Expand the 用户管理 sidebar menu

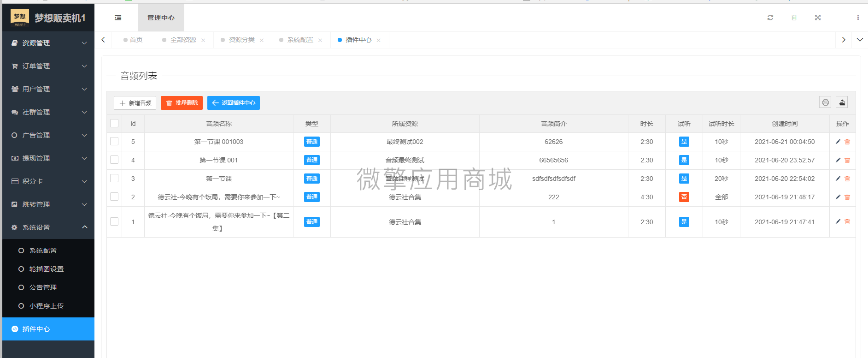point(48,89)
